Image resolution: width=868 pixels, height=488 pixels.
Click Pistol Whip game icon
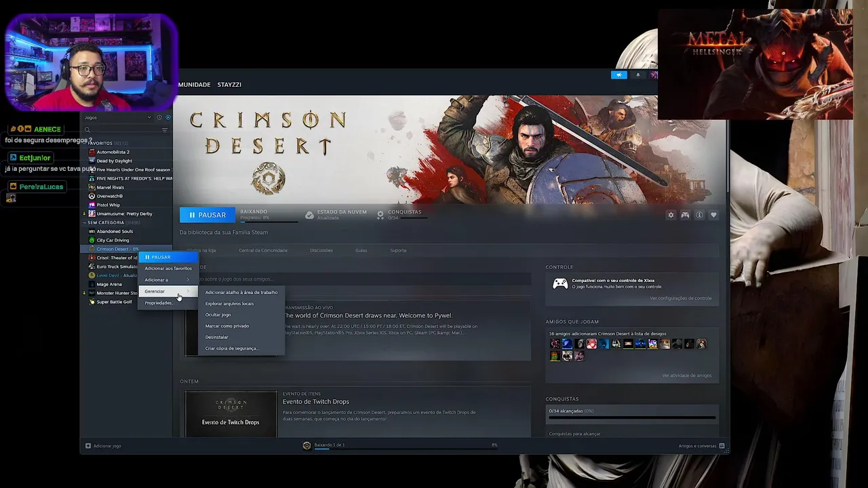tap(92, 205)
